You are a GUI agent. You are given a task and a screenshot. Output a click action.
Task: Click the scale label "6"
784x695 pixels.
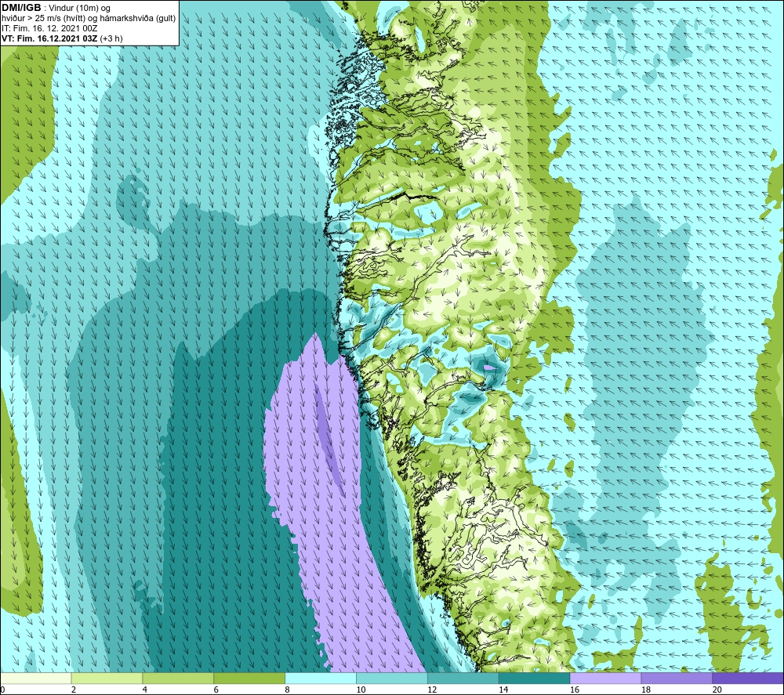(216, 690)
